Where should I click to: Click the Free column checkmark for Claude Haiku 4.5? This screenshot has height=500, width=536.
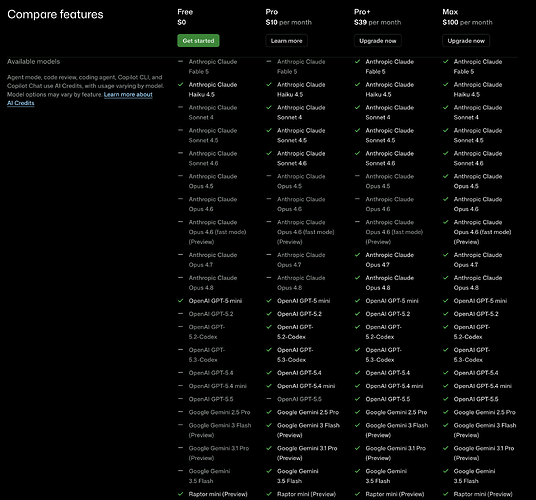180,84
